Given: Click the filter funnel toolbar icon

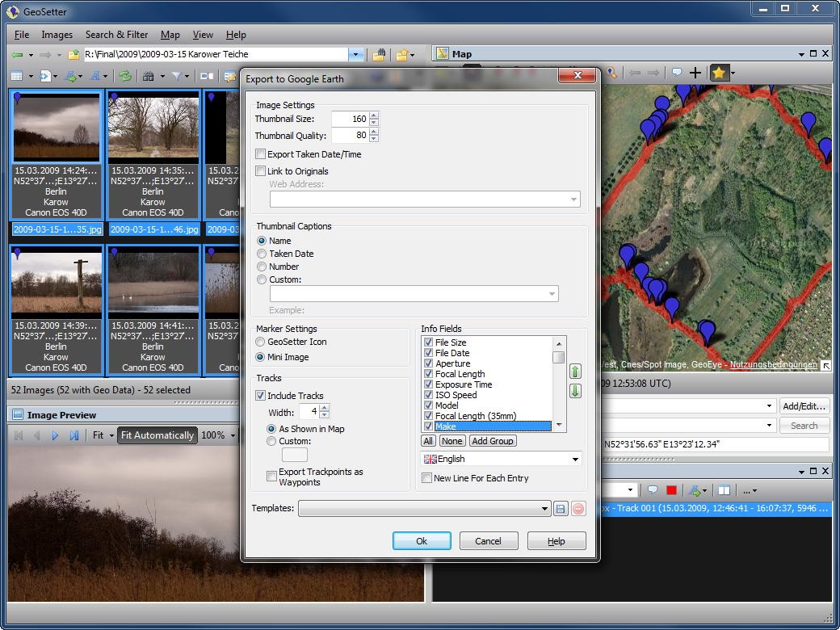Looking at the screenshot, I should [x=176, y=76].
